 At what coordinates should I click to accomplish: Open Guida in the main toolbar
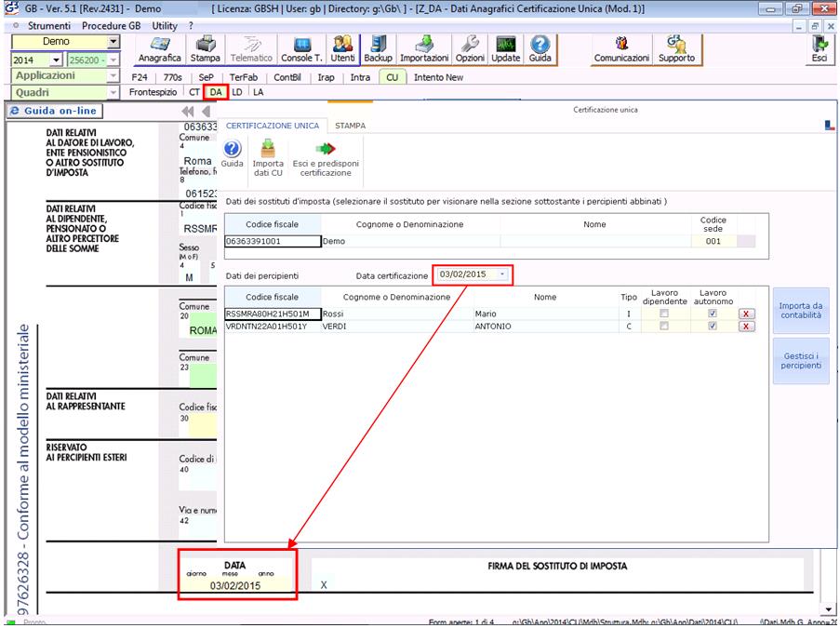(540, 50)
